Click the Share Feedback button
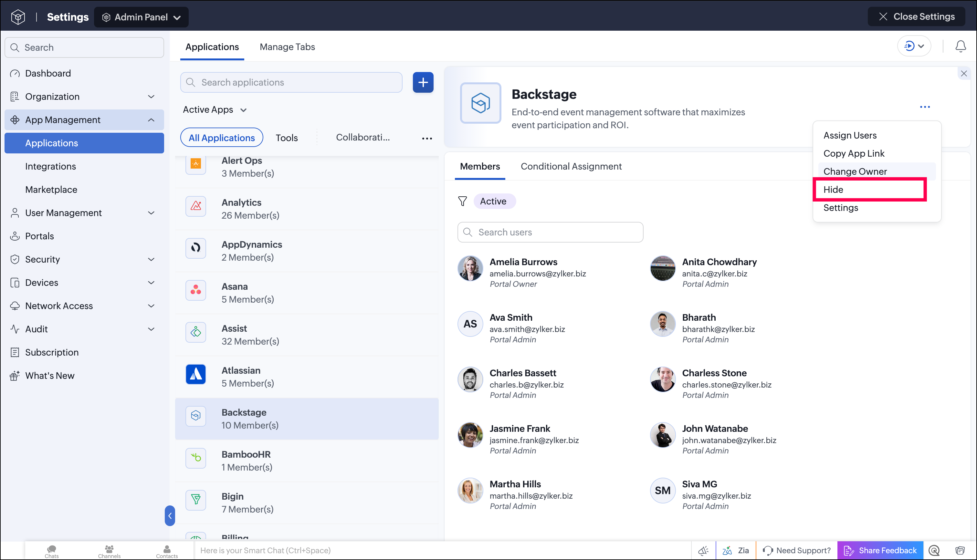Screen dimensions: 977x560 [x=880, y=550]
